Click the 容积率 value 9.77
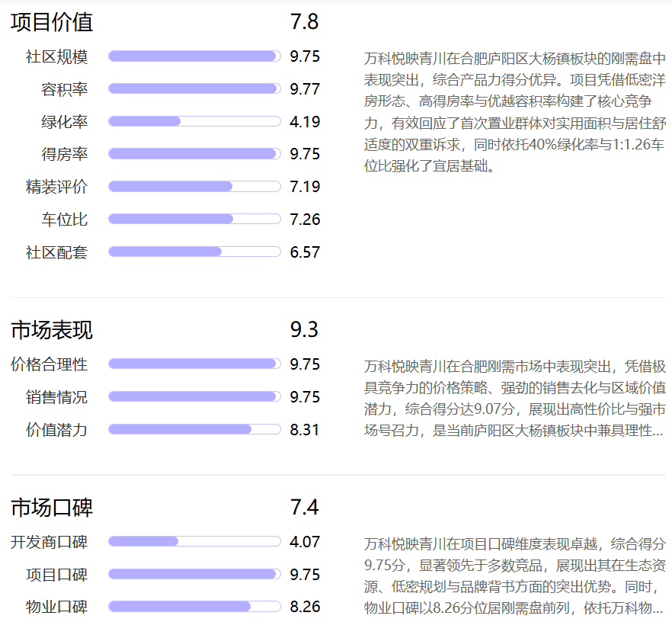This screenshot has width=672, height=622. click(305, 89)
